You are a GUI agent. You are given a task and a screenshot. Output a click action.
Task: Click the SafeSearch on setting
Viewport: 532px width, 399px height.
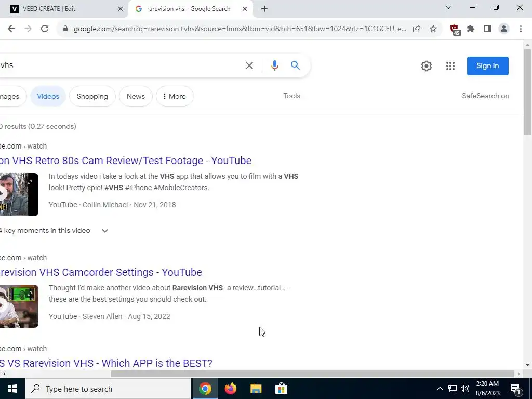[x=486, y=96]
